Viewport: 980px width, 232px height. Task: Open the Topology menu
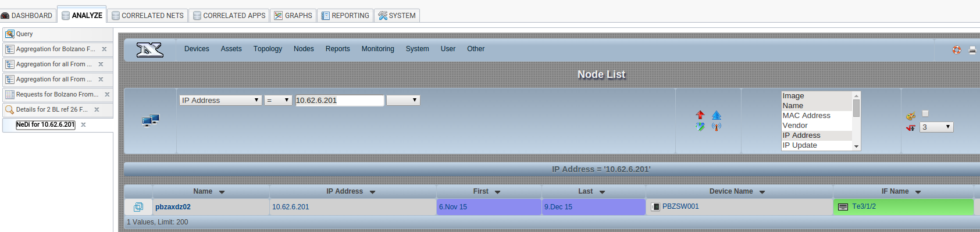(x=268, y=49)
